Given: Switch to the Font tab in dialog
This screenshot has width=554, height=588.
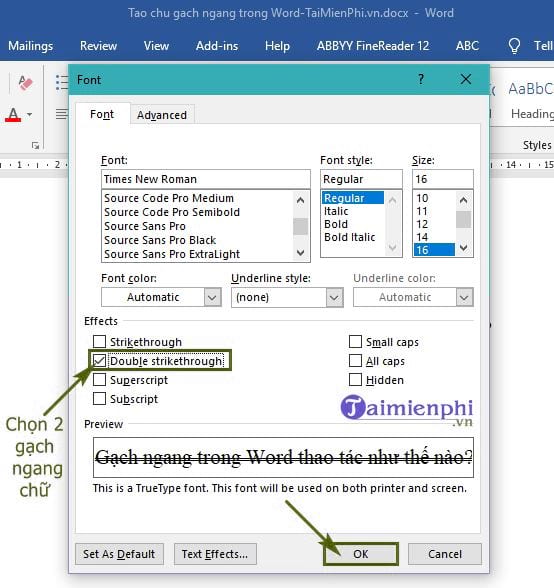Looking at the screenshot, I should tap(102, 114).
